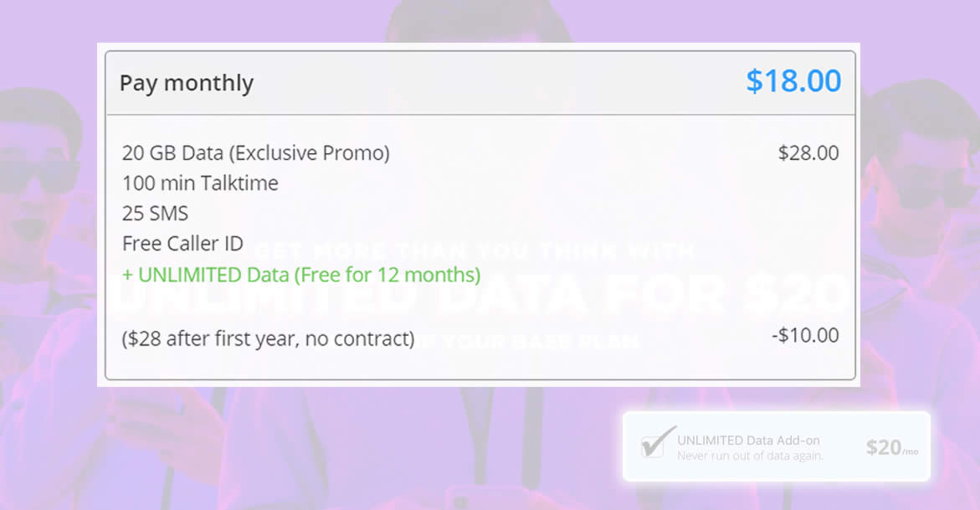Select the 100 min Talktime line
The image size is (980, 510).
coord(200,183)
